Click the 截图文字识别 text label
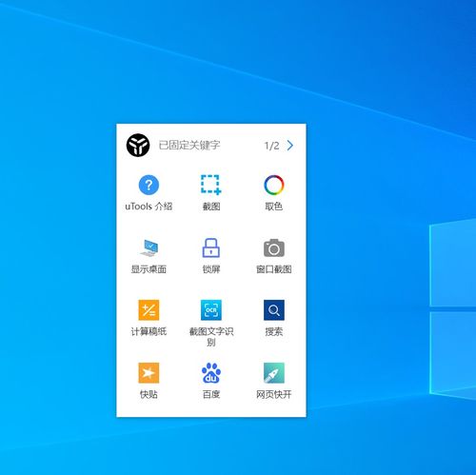The height and width of the screenshot is (475, 476). click(x=211, y=337)
